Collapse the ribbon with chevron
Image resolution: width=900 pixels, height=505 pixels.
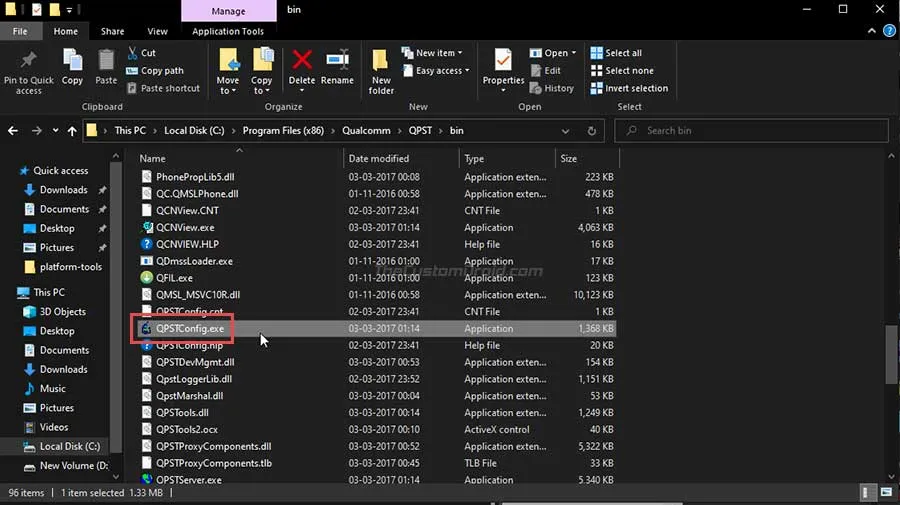(x=872, y=31)
